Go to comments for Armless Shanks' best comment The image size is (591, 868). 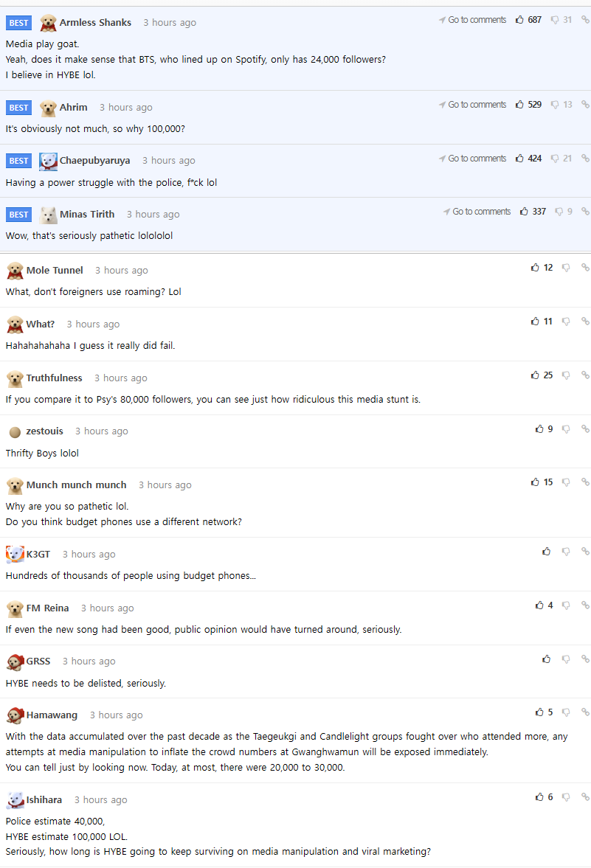click(472, 20)
